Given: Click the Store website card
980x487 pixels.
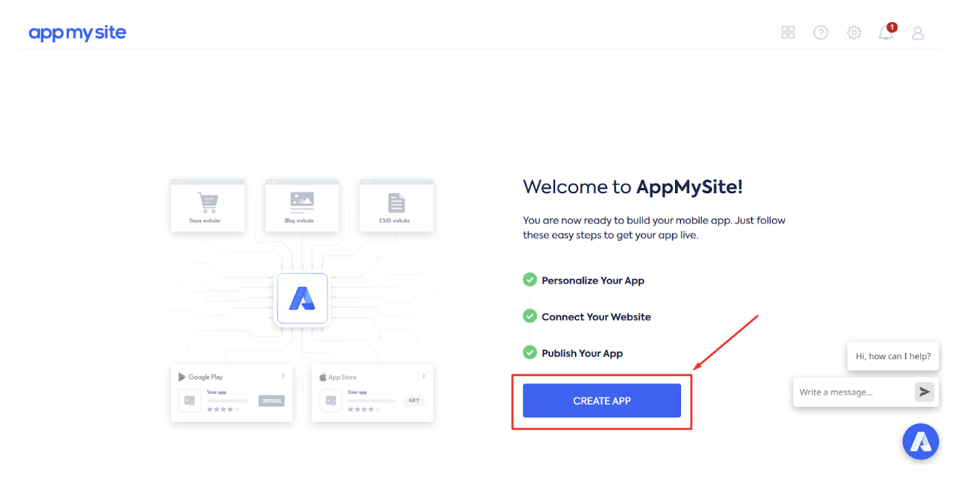Looking at the screenshot, I should pos(207,206).
